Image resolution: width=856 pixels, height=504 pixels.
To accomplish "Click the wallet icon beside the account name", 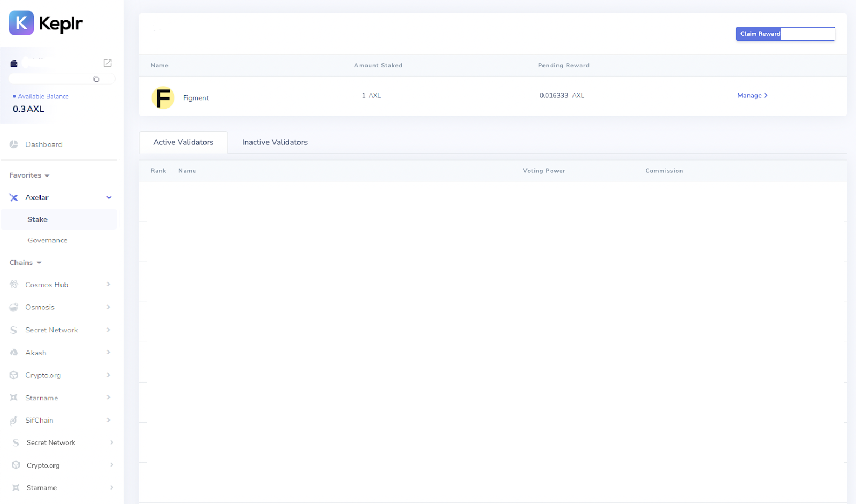I will (x=13, y=63).
